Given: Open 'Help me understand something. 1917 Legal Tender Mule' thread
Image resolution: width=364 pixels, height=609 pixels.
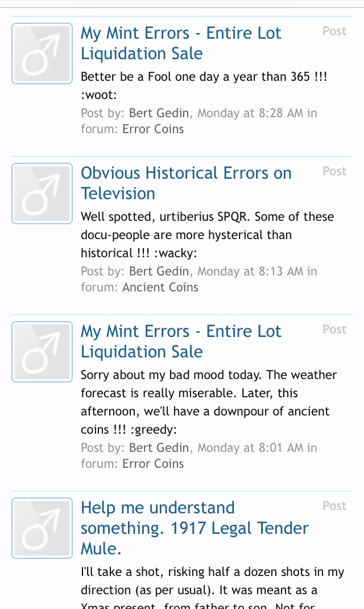Looking at the screenshot, I should [x=195, y=528].
